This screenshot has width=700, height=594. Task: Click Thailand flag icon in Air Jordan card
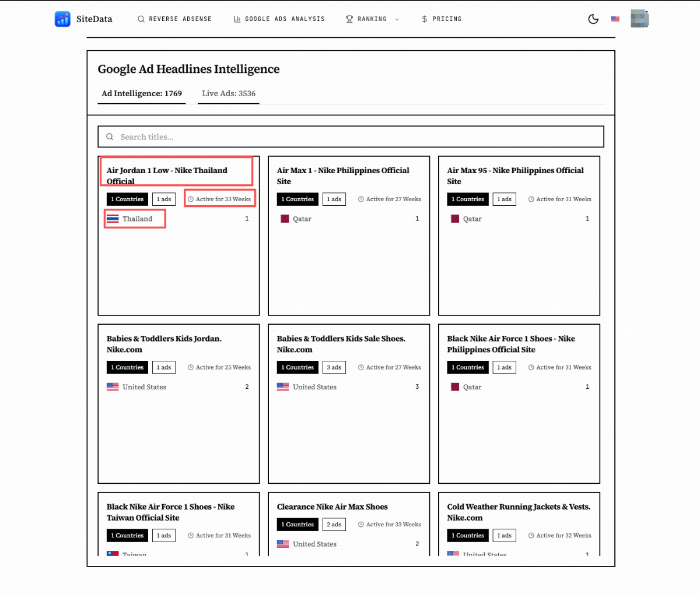tap(113, 219)
